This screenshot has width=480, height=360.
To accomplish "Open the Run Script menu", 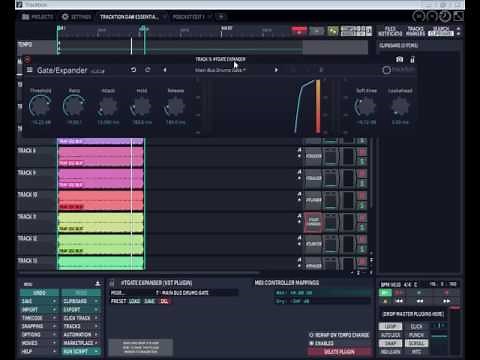I will point(81,351).
